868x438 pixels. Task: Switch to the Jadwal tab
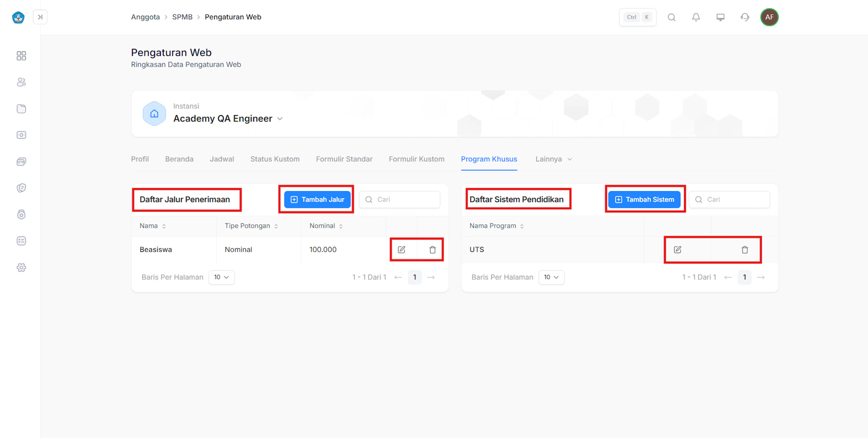point(222,159)
